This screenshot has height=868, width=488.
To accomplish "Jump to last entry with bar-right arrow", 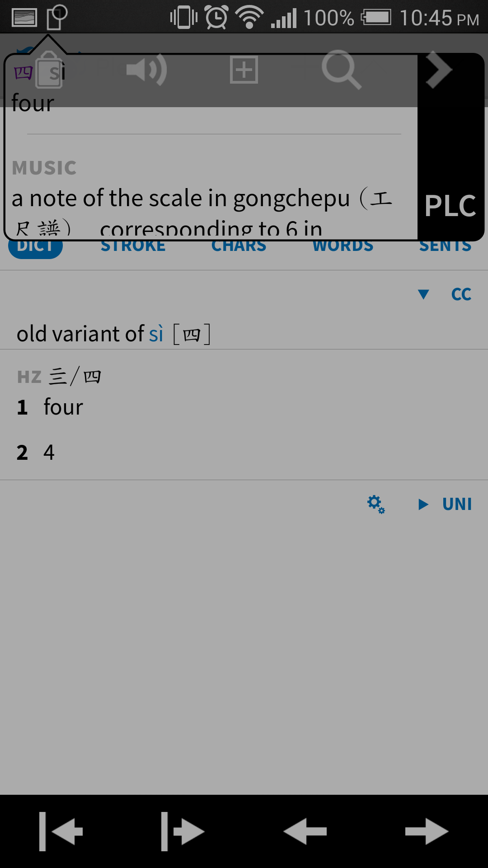I will (x=183, y=831).
